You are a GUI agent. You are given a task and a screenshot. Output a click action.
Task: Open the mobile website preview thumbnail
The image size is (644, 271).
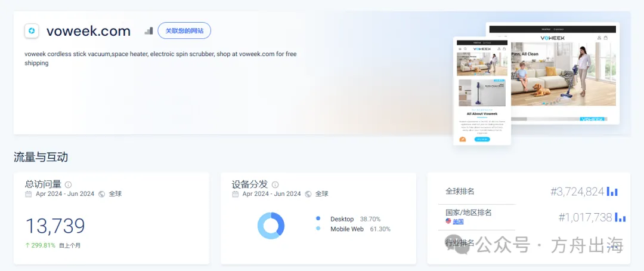pos(482,91)
